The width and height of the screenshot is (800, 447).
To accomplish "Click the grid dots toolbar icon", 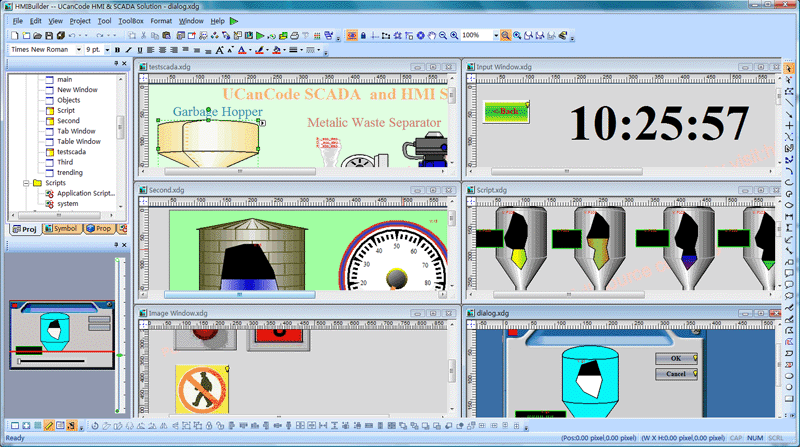I will (317, 36).
